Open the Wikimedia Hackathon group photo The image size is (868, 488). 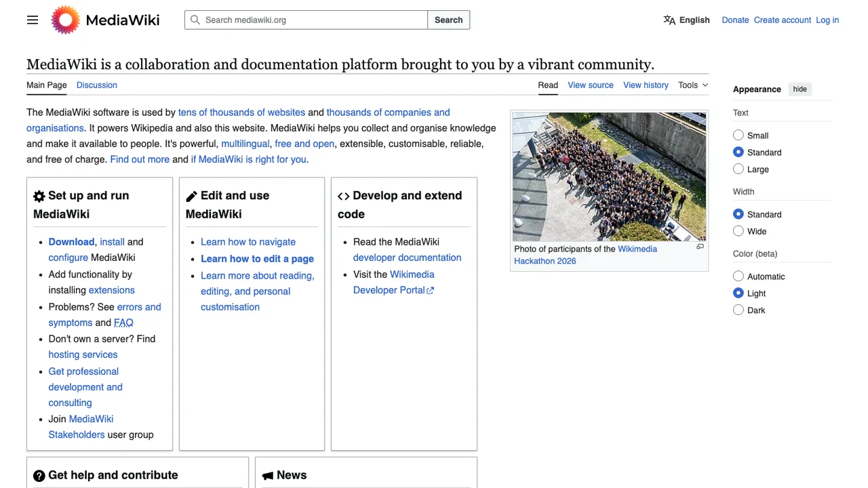pos(609,176)
